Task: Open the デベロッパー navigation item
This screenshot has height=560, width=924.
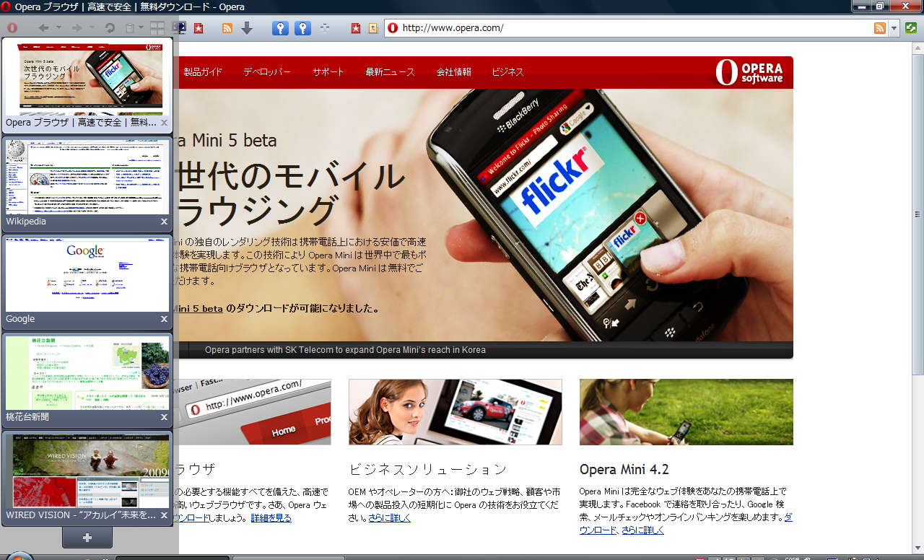Action: (267, 72)
